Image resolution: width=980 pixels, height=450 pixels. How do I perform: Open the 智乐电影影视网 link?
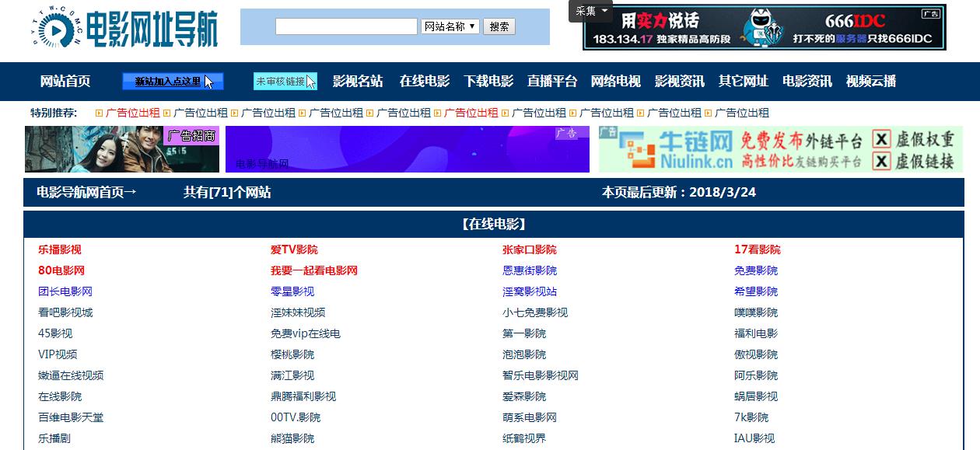click(x=541, y=375)
